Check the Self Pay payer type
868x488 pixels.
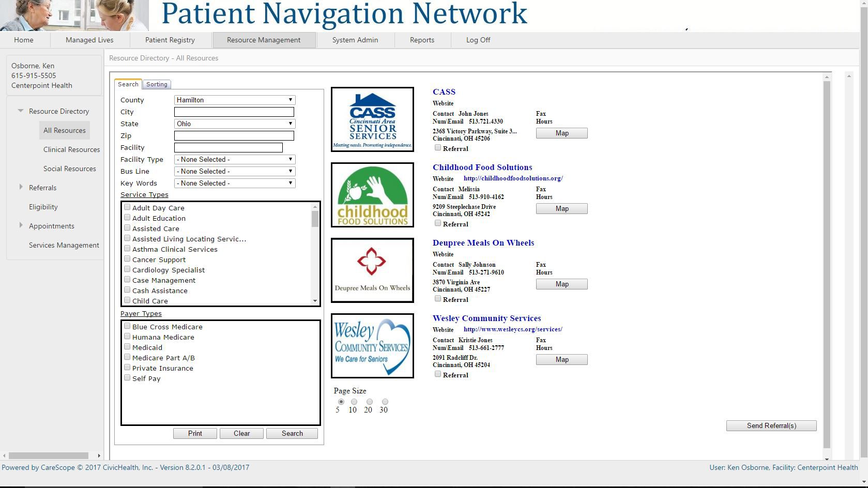pos(127,378)
